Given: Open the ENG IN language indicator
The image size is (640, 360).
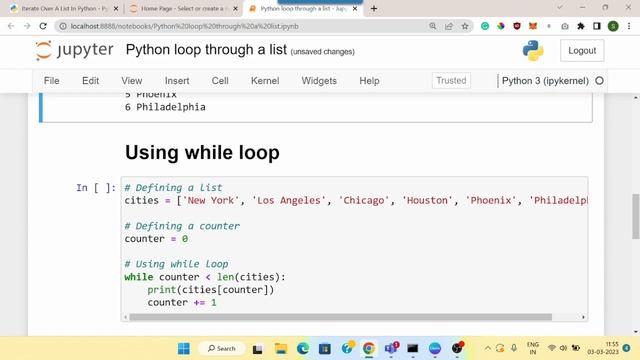Looking at the screenshot, I should (533, 348).
